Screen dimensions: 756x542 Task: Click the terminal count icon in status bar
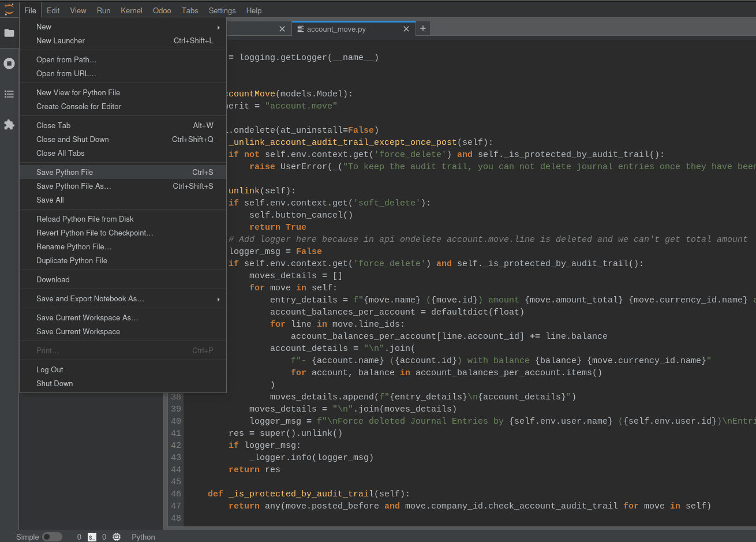click(x=92, y=537)
